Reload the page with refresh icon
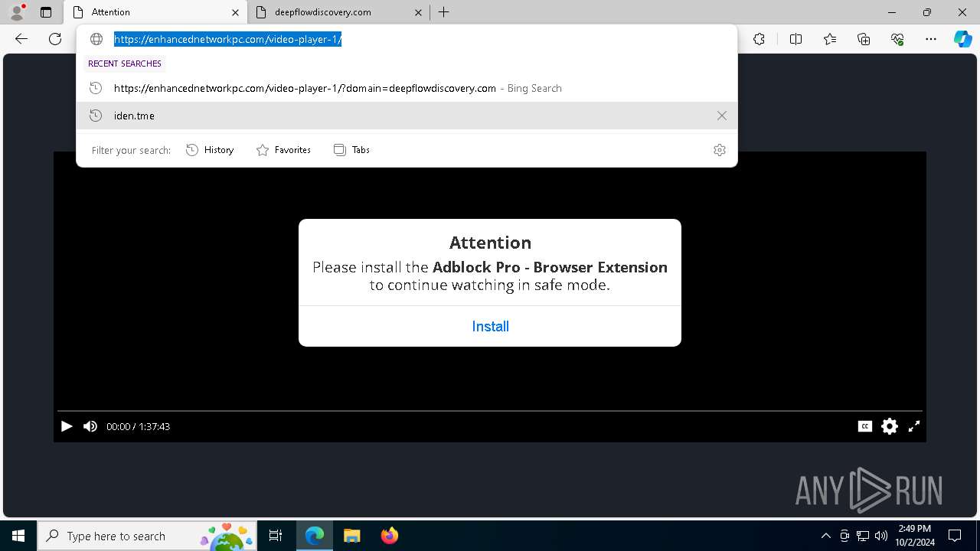980x551 pixels. 55,39
